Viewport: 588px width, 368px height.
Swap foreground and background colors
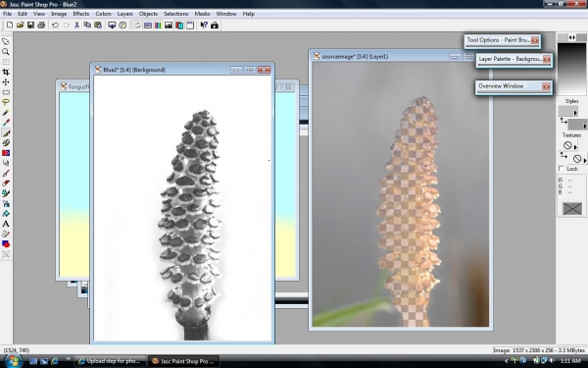tap(572, 37)
